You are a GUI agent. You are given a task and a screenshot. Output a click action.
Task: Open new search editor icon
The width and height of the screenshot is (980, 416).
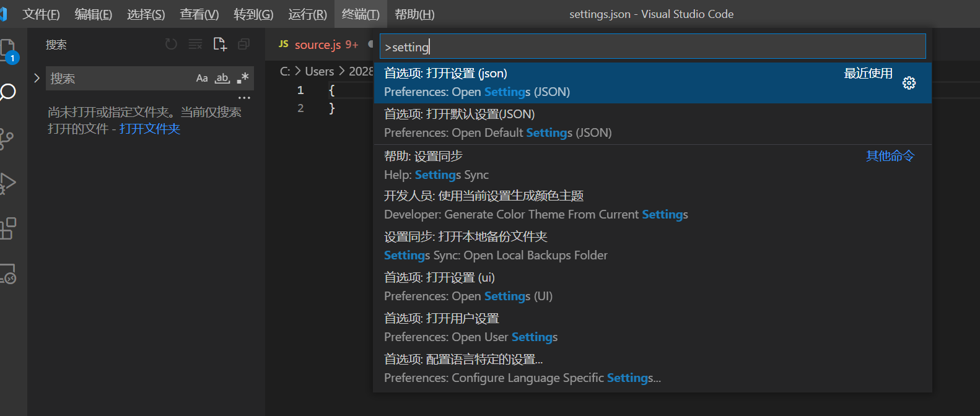point(220,45)
